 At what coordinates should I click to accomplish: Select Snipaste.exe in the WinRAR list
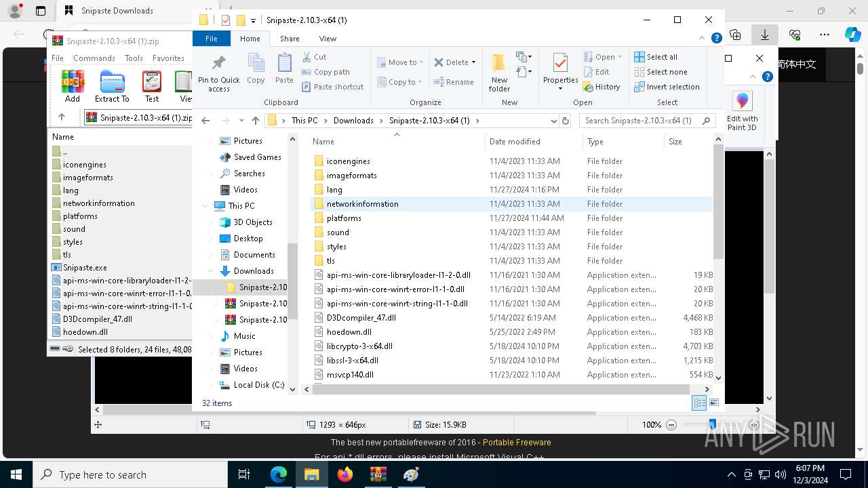point(85,268)
